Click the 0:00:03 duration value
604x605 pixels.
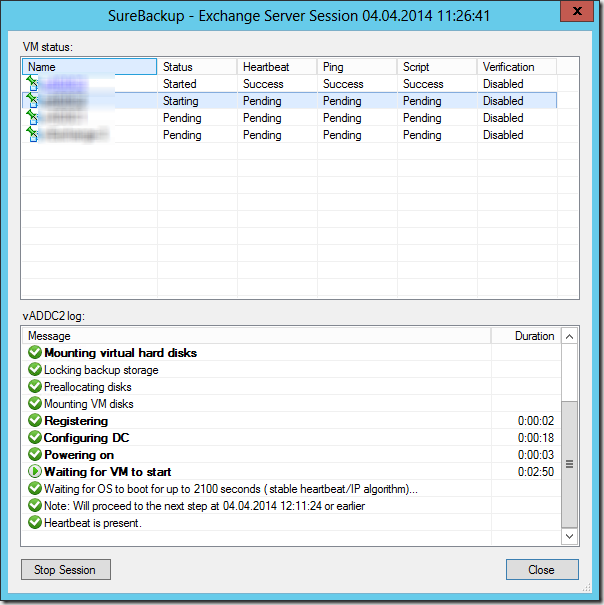pos(536,455)
